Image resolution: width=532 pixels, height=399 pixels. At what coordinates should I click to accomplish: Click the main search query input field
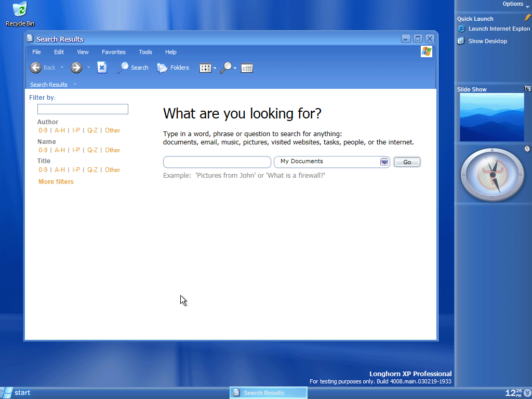pyautogui.click(x=217, y=162)
